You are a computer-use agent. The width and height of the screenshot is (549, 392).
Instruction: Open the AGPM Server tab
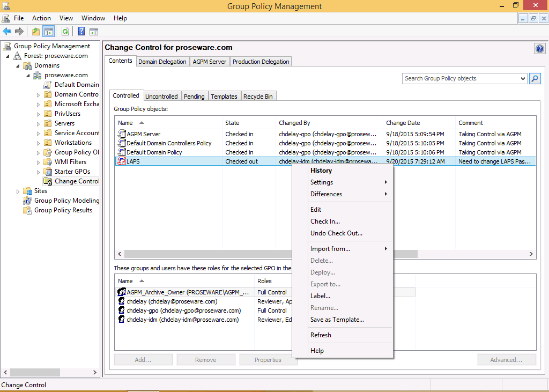209,62
